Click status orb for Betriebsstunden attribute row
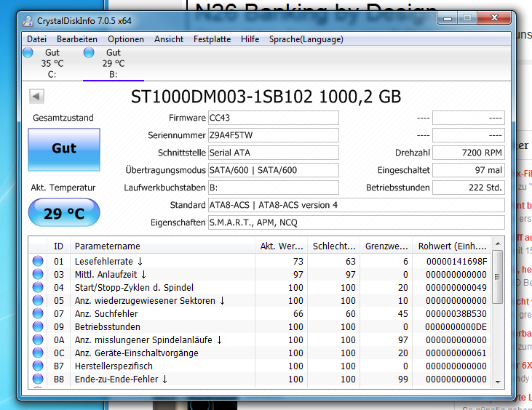The width and height of the screenshot is (532, 410). tap(38, 326)
